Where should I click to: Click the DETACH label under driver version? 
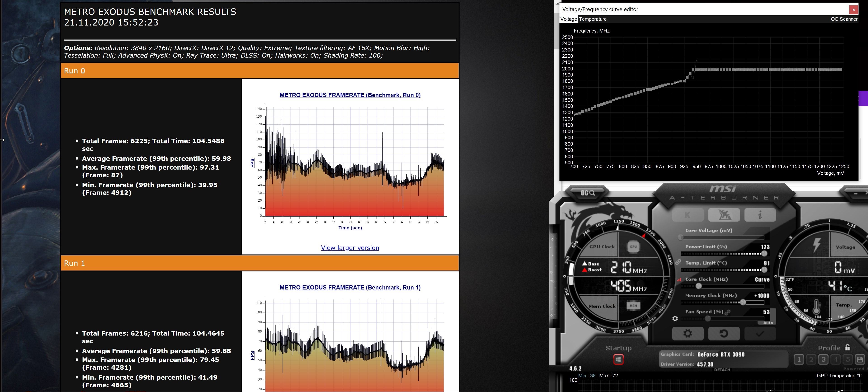(x=722, y=370)
